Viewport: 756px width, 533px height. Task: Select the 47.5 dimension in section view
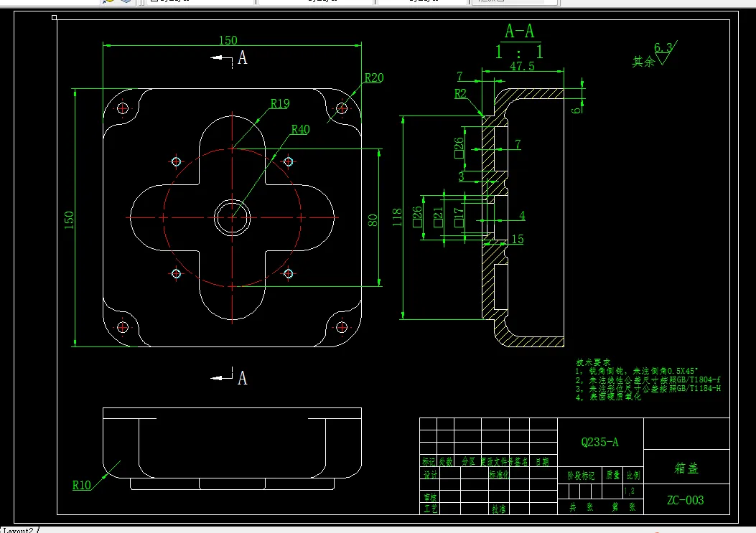[522, 66]
